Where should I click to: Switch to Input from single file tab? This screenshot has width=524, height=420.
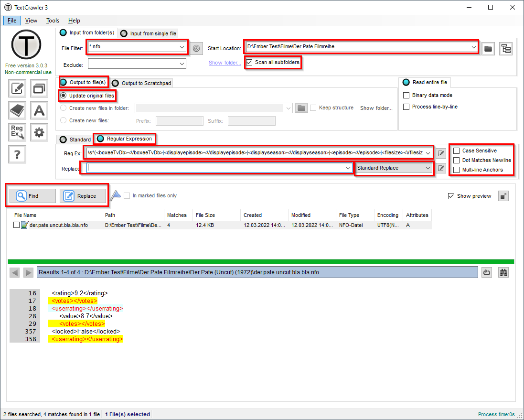[x=149, y=33]
